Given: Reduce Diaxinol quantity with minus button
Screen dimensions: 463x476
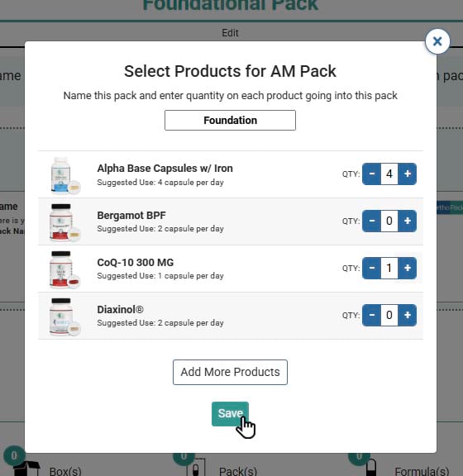Looking at the screenshot, I should click(371, 315).
